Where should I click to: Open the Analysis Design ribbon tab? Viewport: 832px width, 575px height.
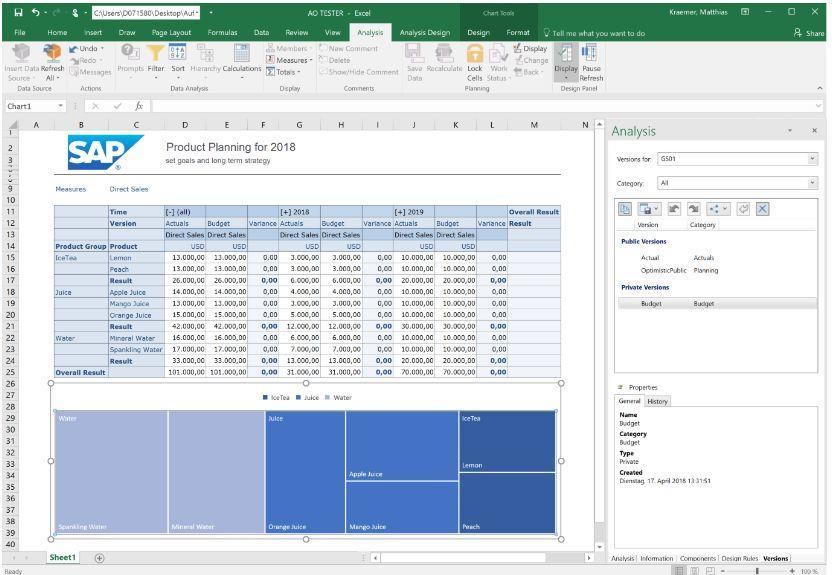click(424, 32)
